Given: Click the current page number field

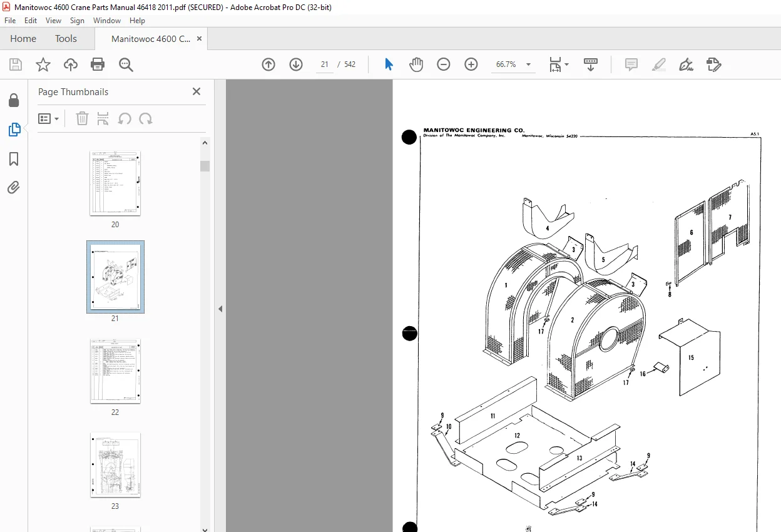Looking at the screenshot, I should (324, 64).
